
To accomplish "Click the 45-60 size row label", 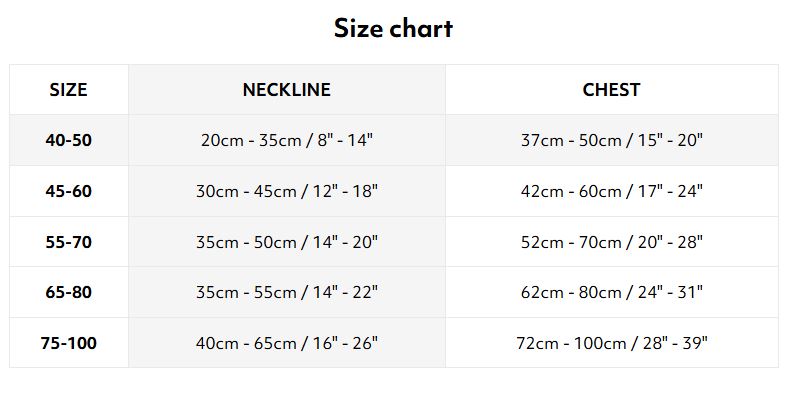I will click(x=69, y=191).
